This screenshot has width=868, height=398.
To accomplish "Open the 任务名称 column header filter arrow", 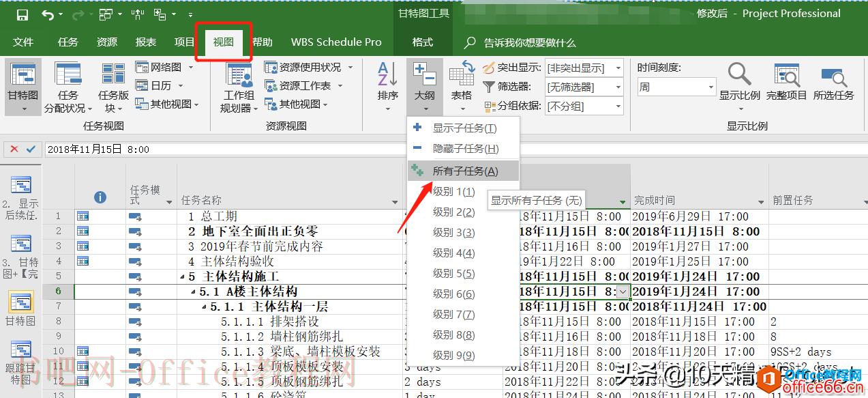I will 395,202.
